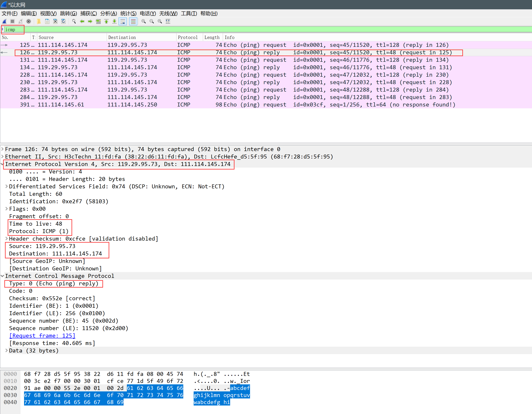Go forward in packet history with the right arrow
The width and height of the screenshot is (532, 414).
[90, 21]
